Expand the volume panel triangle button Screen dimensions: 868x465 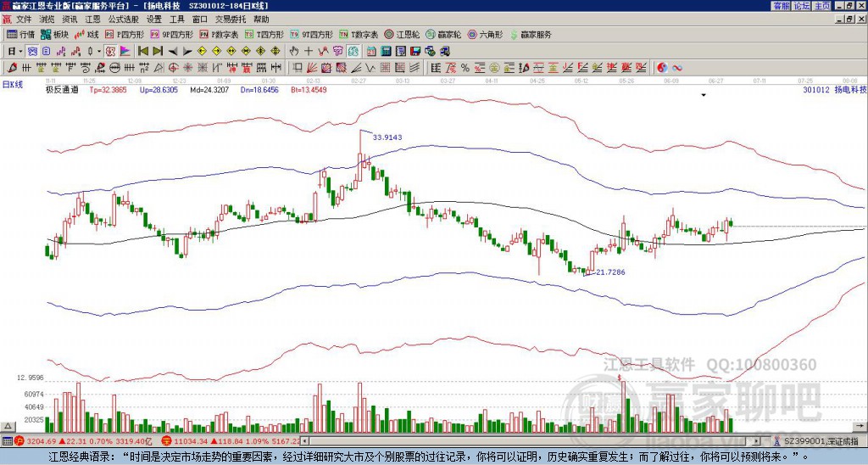(8, 426)
